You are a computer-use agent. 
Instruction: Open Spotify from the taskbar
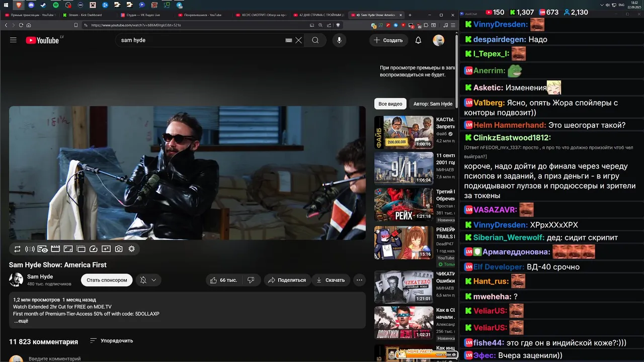tap(56, 5)
